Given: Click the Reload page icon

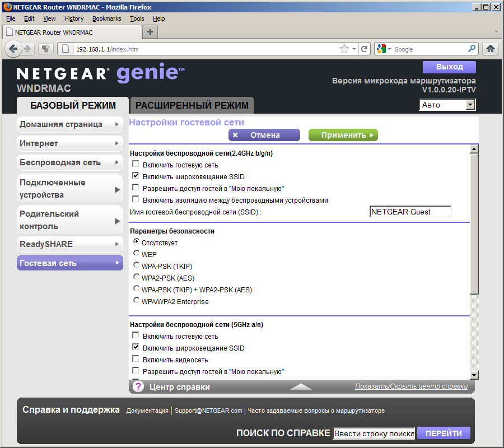Looking at the screenshot, I should 364,49.
